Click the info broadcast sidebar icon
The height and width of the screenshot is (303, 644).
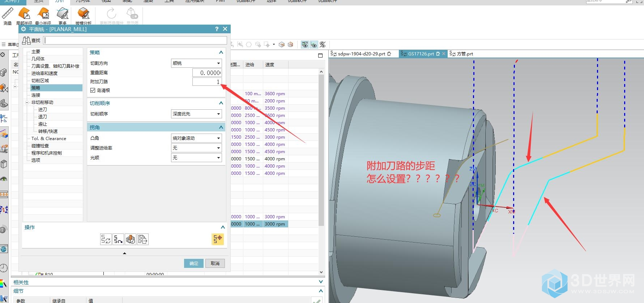[3, 229]
